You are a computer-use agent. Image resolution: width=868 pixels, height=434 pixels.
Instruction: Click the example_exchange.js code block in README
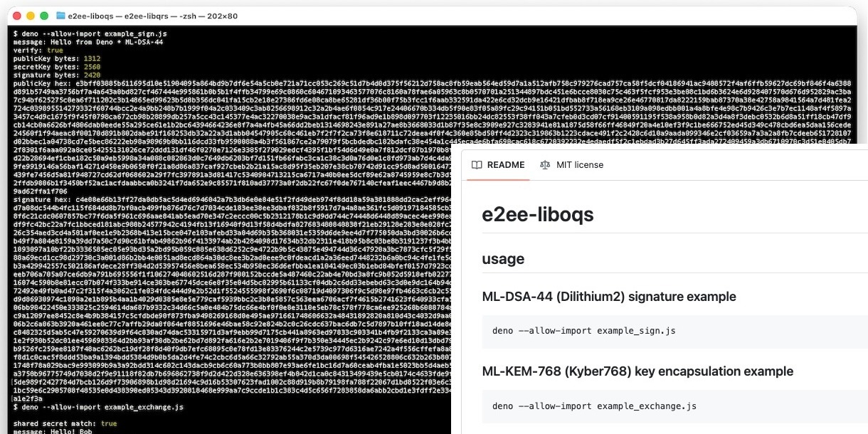tap(593, 406)
